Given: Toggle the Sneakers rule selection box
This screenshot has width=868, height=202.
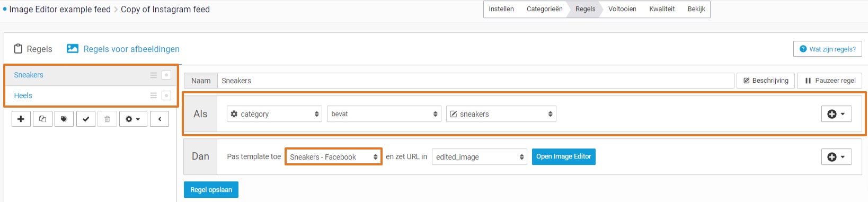Looking at the screenshot, I should point(166,75).
